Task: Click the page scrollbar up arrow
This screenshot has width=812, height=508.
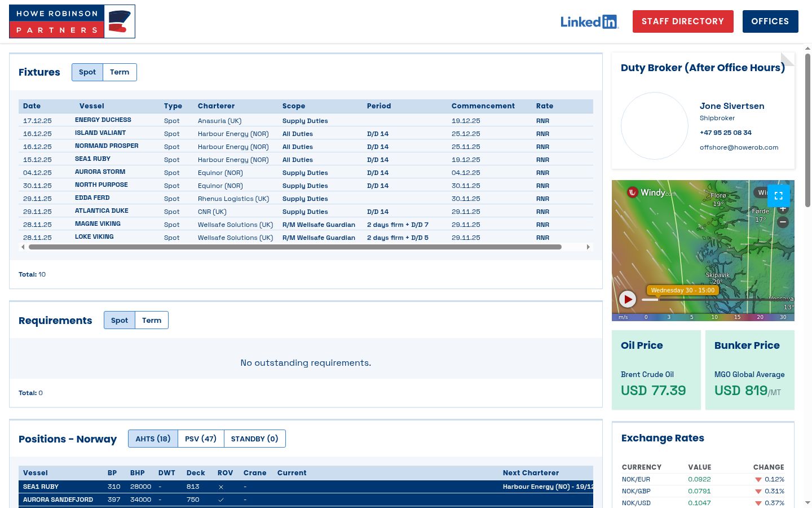Action: (x=807, y=49)
